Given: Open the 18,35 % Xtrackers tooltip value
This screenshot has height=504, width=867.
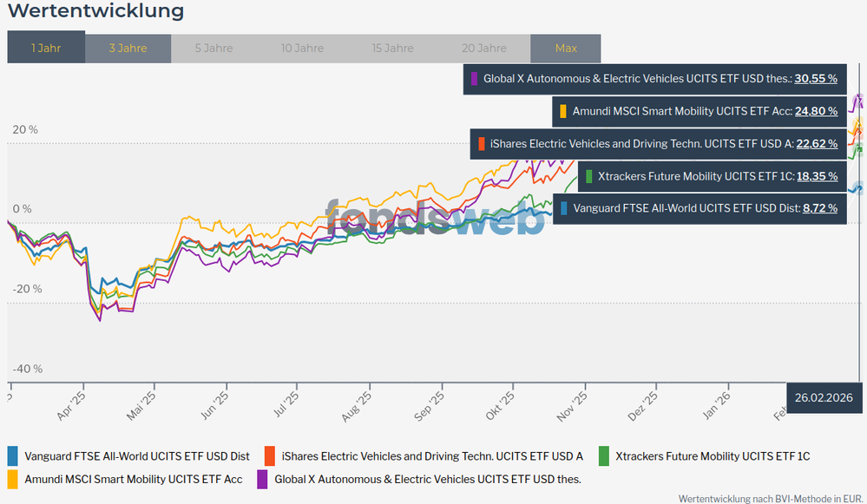Looking at the screenshot, I should (818, 176).
